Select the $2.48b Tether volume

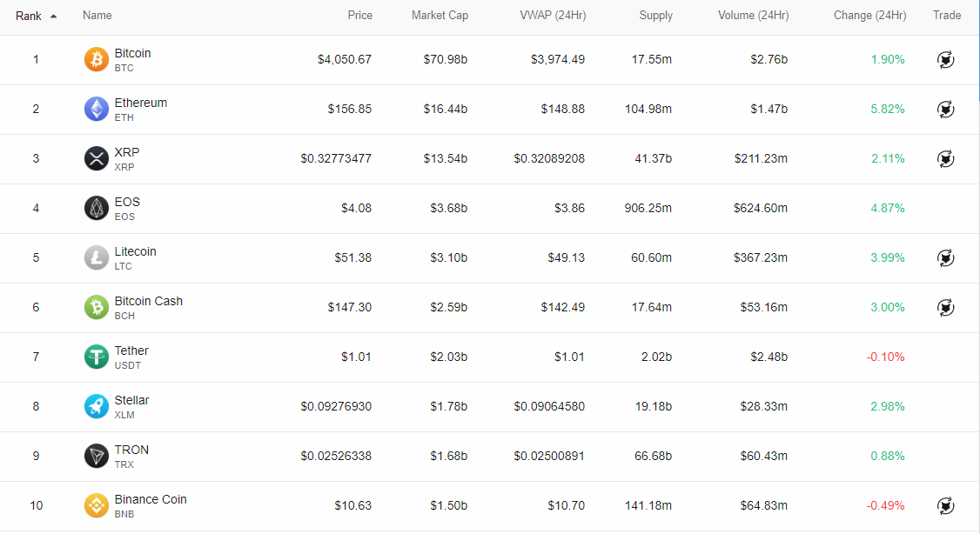coord(769,357)
